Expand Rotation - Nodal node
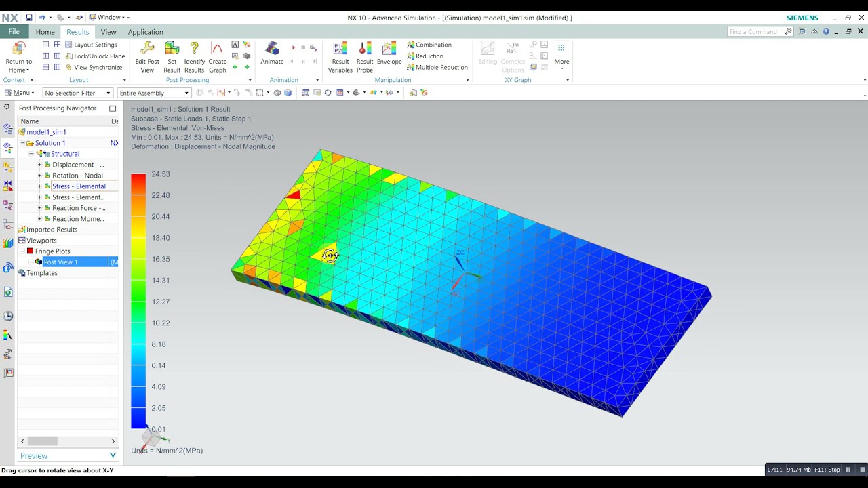The width and height of the screenshot is (868, 488). coord(39,176)
